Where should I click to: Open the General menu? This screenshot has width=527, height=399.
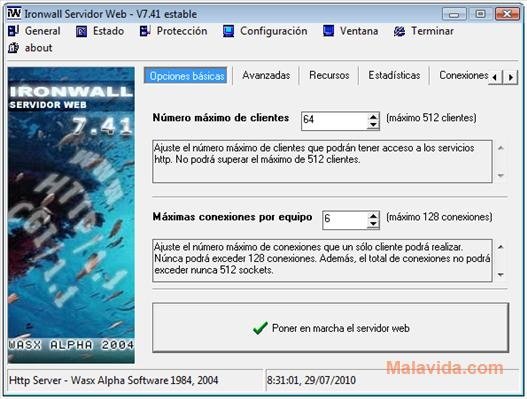42,31
